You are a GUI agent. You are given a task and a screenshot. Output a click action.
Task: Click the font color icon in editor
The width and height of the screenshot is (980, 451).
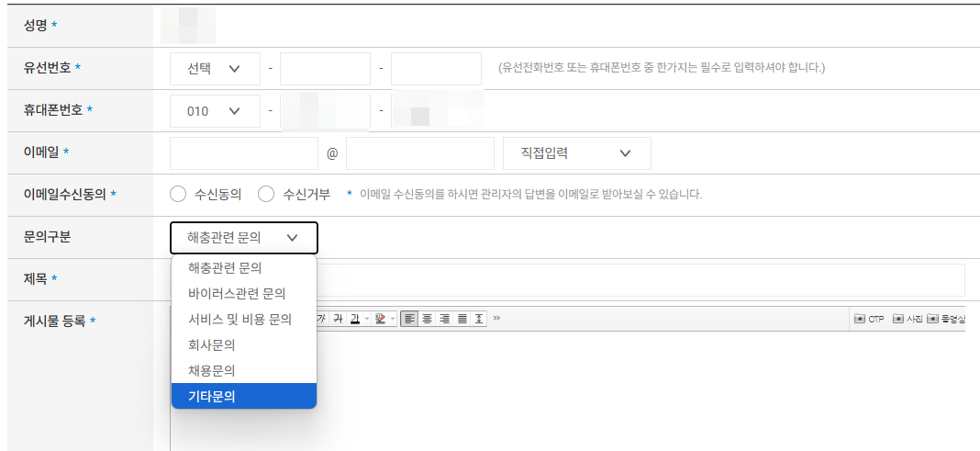click(355, 319)
